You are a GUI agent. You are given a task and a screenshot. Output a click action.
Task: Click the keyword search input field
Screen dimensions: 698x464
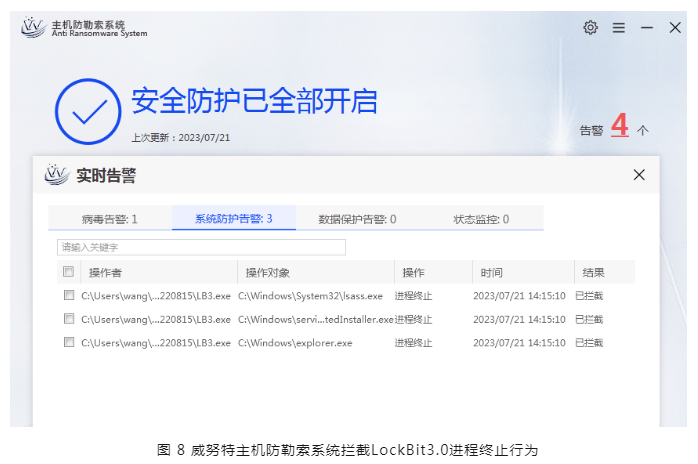pyautogui.click(x=201, y=246)
